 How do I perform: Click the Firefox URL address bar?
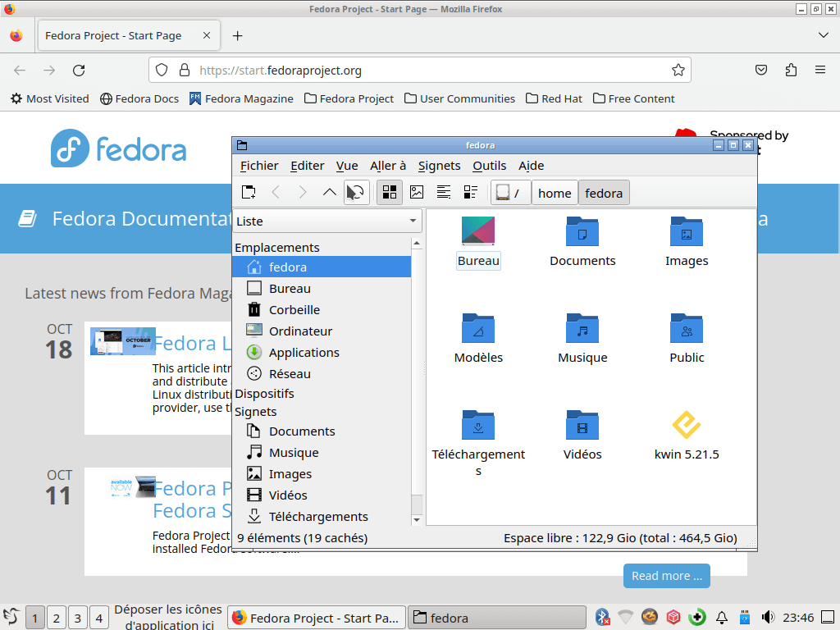(419, 71)
